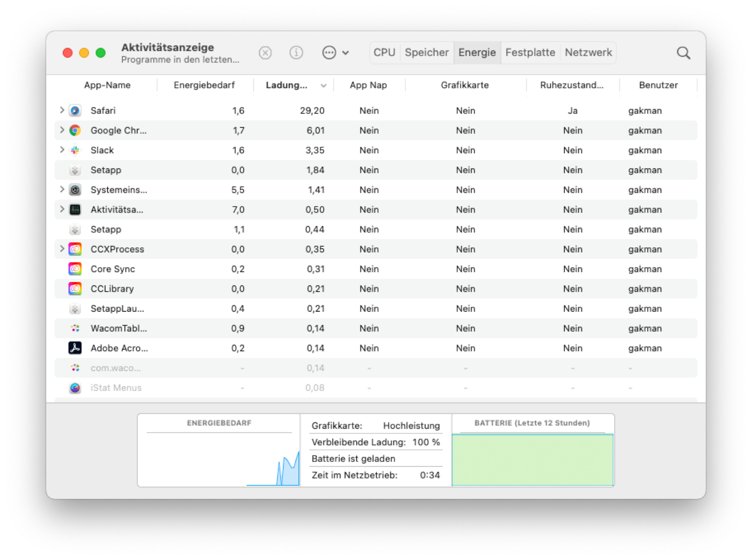Click the CCXProcess Creative Cloud icon
This screenshot has width=752, height=560.
tap(75, 249)
